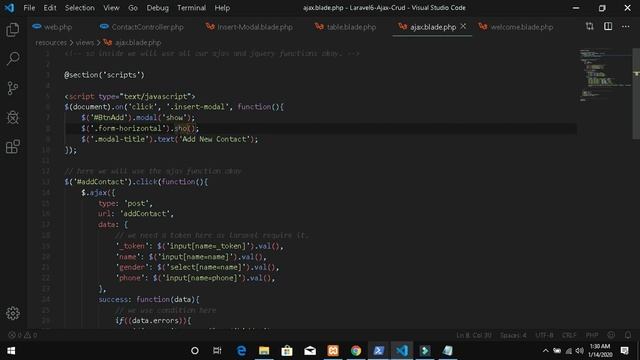Image resolution: width=640 pixels, height=360 pixels.
Task: Change the CRLF end of line sequence
Action: point(569,335)
